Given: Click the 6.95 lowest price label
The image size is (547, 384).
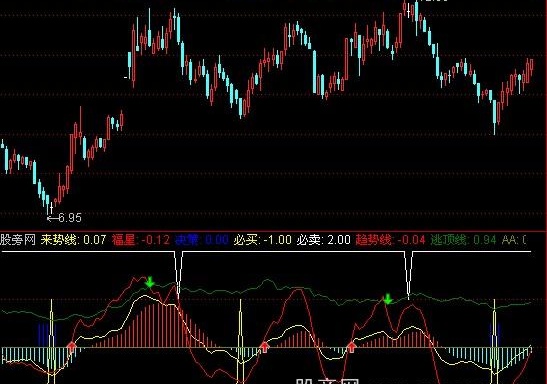Looking at the screenshot, I should (70, 218).
